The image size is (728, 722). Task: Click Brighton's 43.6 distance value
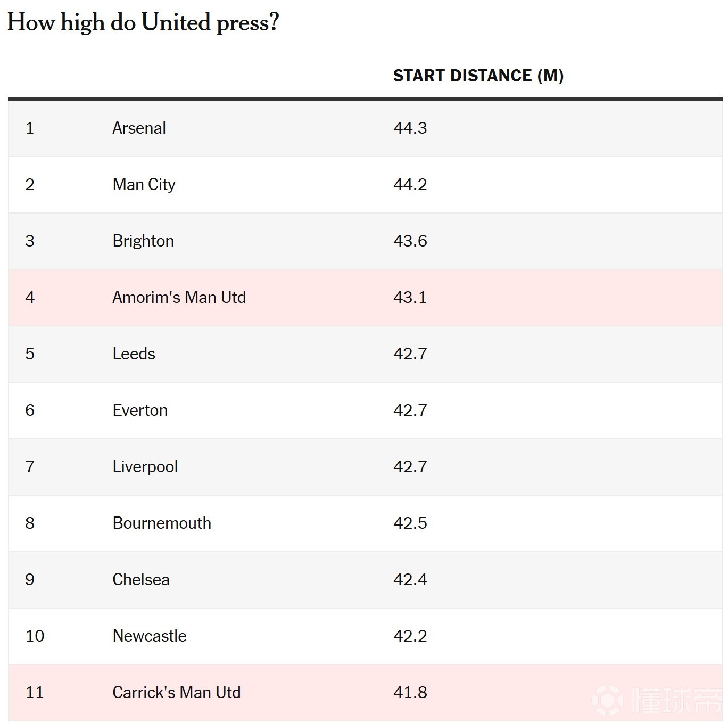tap(410, 241)
